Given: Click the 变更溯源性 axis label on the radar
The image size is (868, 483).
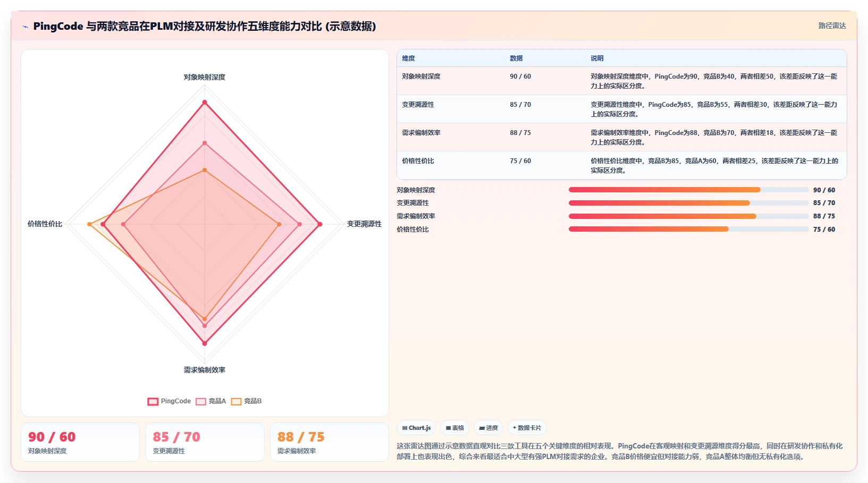Looking at the screenshot, I should [364, 224].
